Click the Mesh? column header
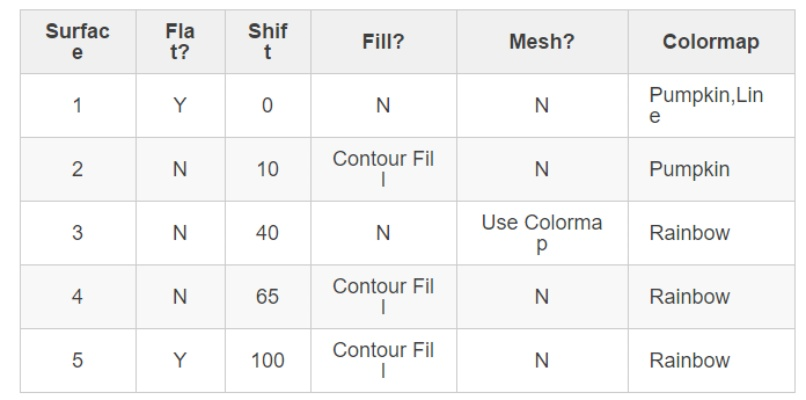This screenshot has height=400, width=806. click(x=542, y=42)
